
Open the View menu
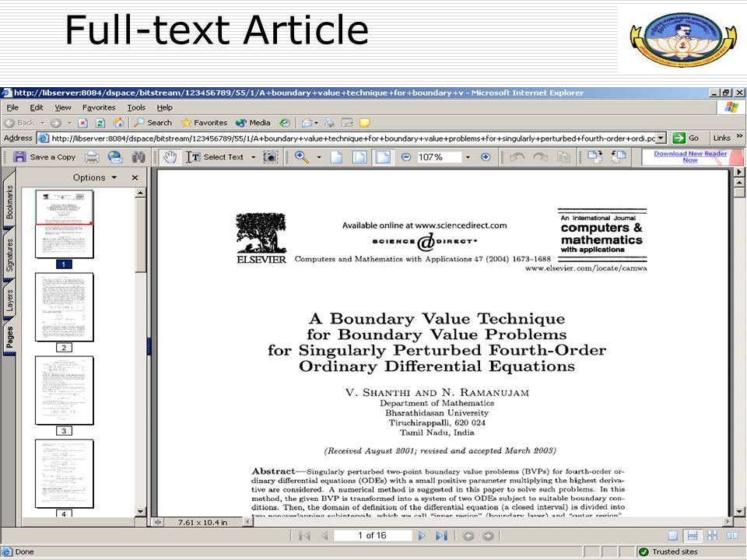pos(62,107)
